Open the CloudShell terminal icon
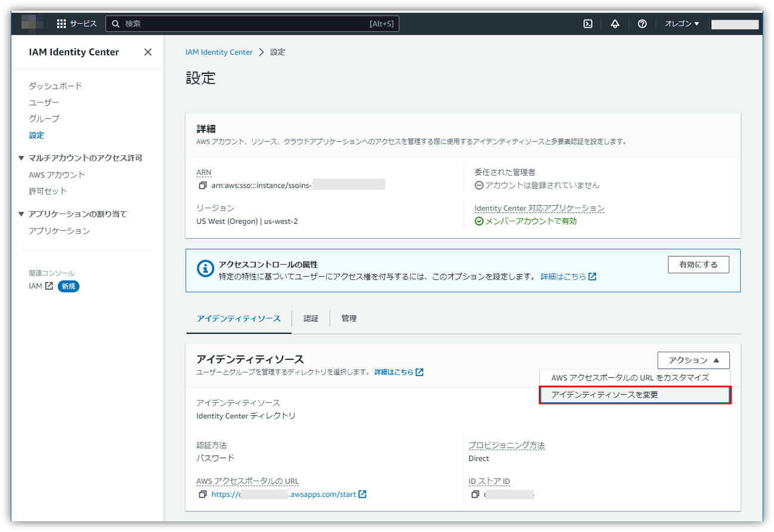774x532 pixels. click(x=588, y=24)
